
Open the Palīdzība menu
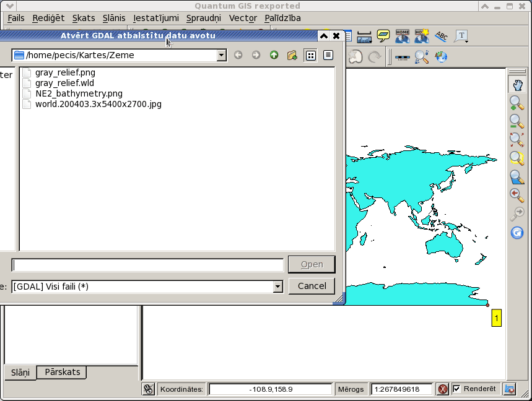pos(282,18)
